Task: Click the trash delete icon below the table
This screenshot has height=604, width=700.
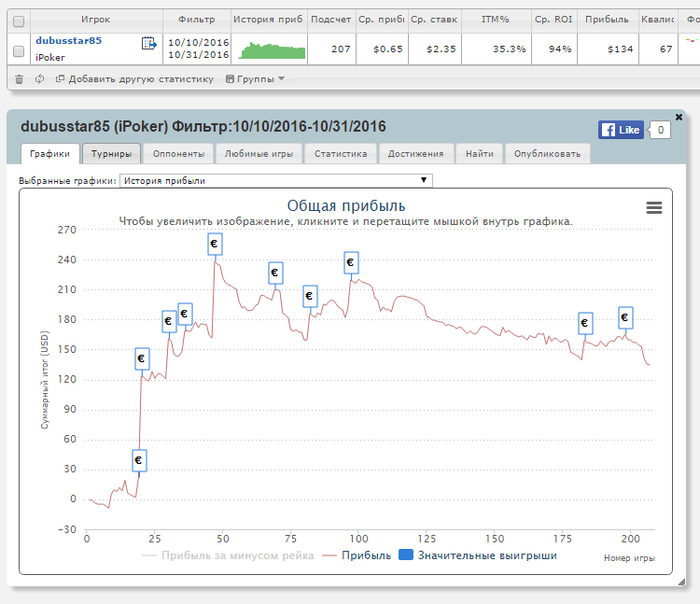Action: click(x=19, y=79)
